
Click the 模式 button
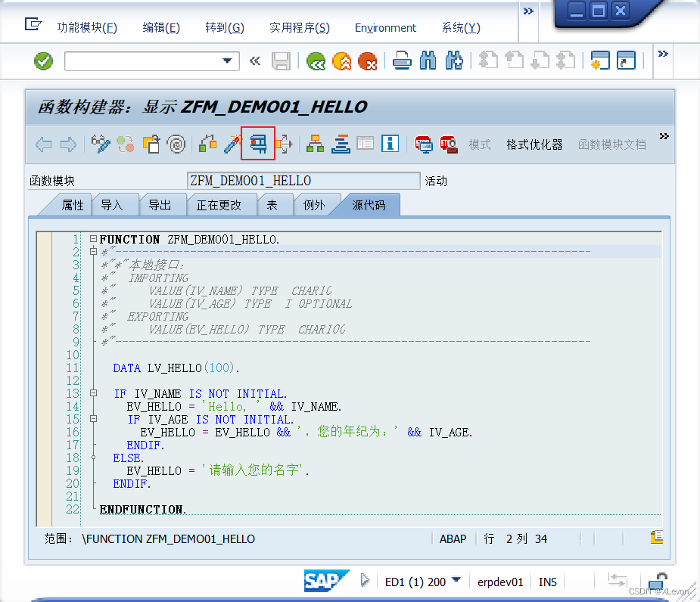pyautogui.click(x=480, y=144)
